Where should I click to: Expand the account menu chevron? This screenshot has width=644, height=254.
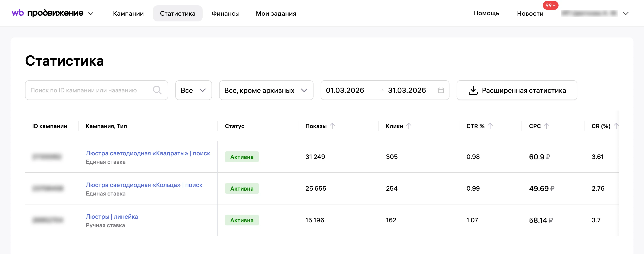(x=625, y=13)
